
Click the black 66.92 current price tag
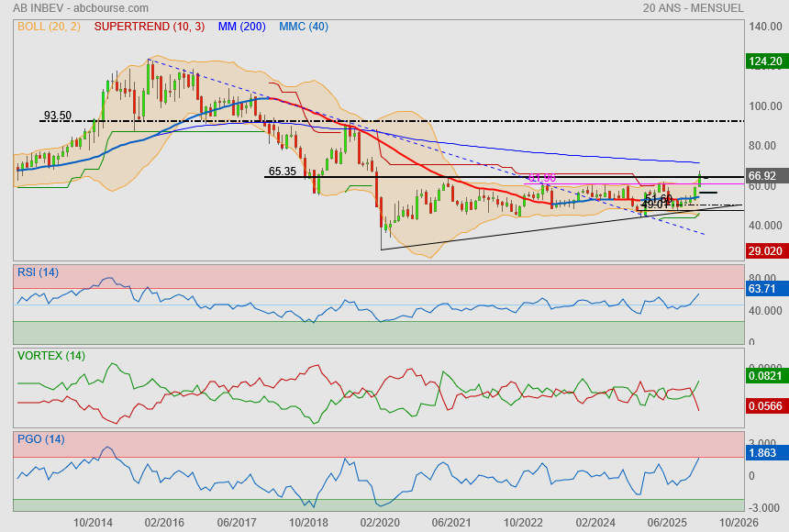click(x=763, y=175)
